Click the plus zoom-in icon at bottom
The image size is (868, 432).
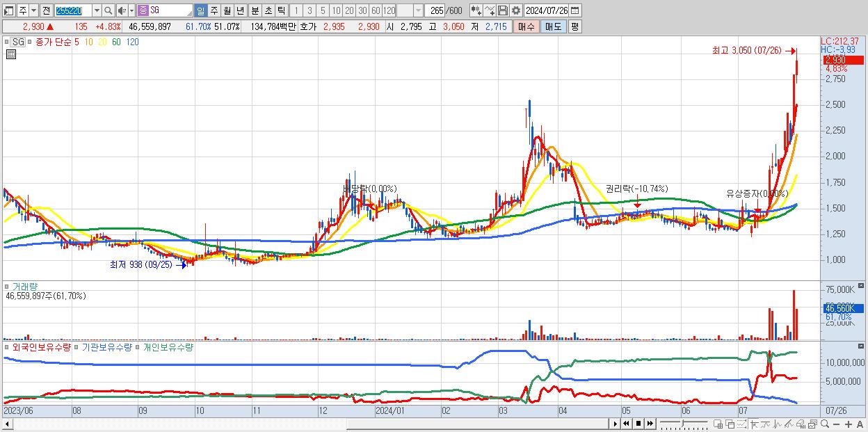849,424
